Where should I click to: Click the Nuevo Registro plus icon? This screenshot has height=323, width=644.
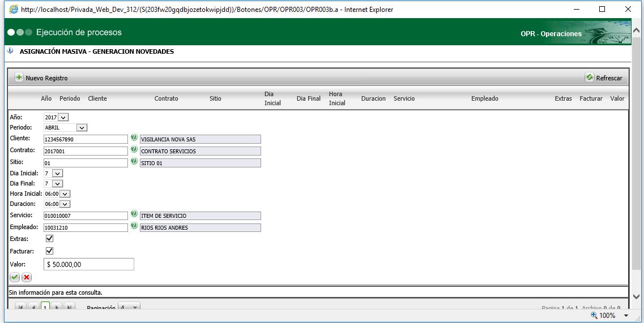pyautogui.click(x=19, y=77)
